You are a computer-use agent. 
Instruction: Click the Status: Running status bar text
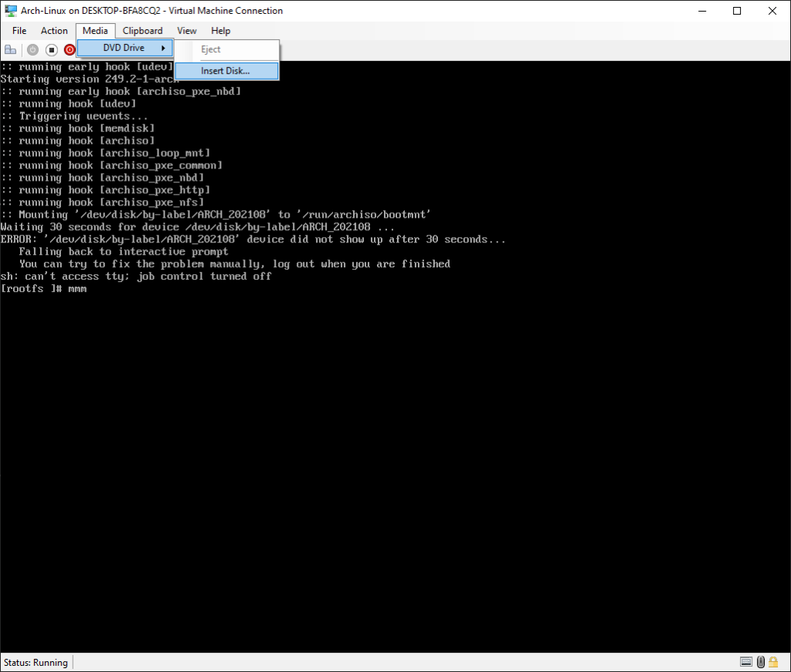pos(36,663)
